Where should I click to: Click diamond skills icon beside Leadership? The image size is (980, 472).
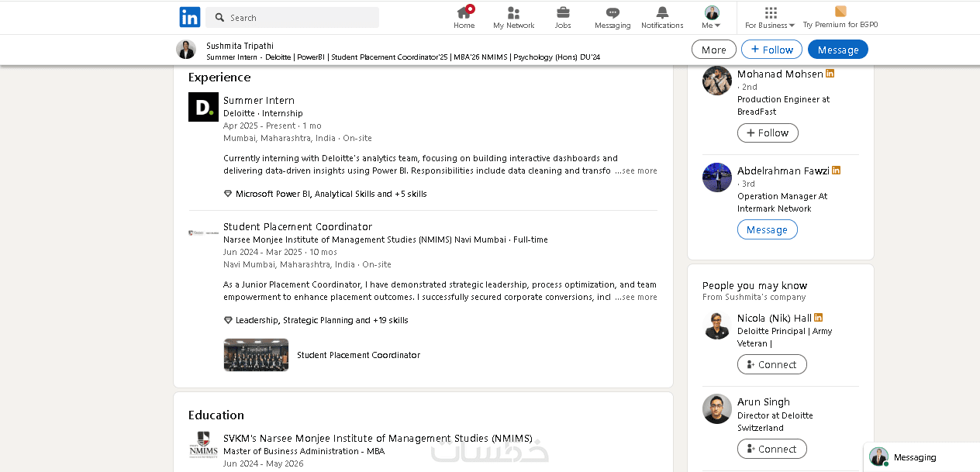pyautogui.click(x=228, y=320)
